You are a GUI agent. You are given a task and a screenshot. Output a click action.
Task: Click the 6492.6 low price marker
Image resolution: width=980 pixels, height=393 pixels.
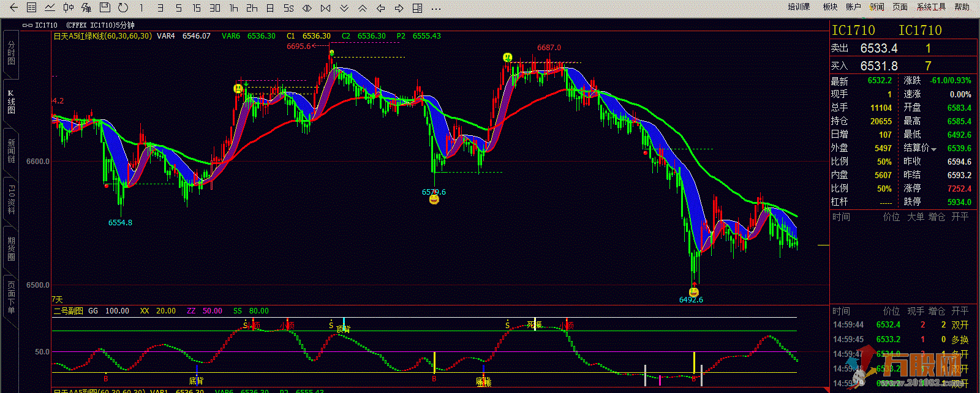point(691,300)
